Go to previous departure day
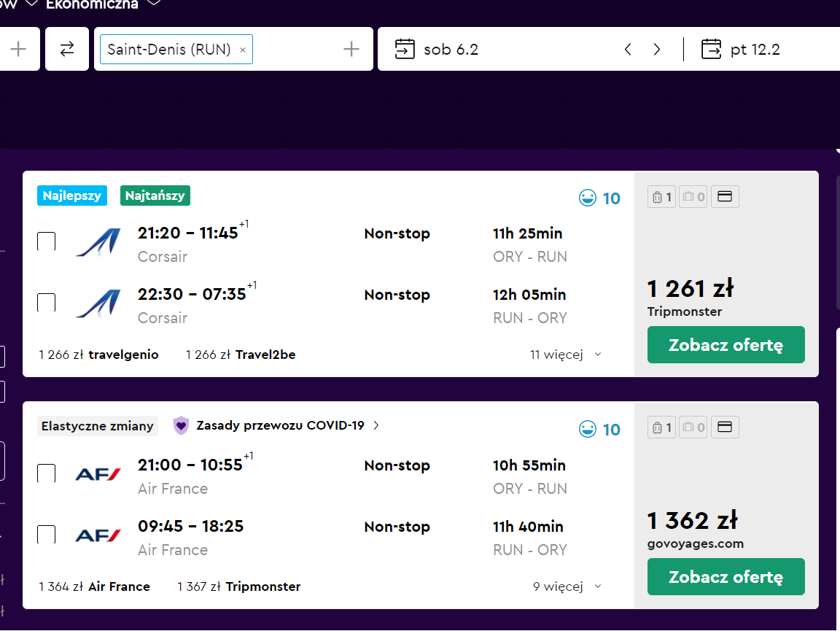The image size is (840, 631). coord(628,50)
